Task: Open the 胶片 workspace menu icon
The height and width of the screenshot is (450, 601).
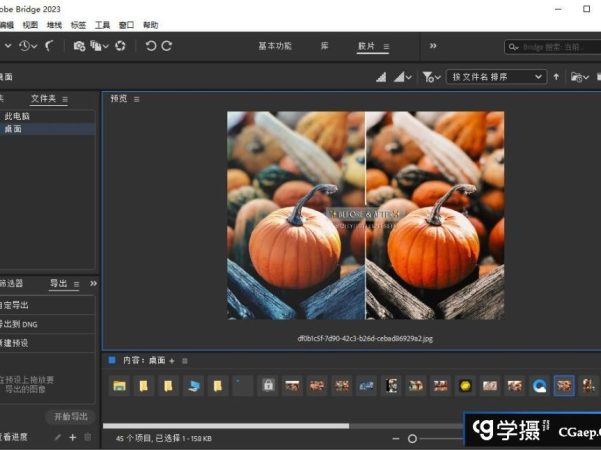Action: click(386, 46)
